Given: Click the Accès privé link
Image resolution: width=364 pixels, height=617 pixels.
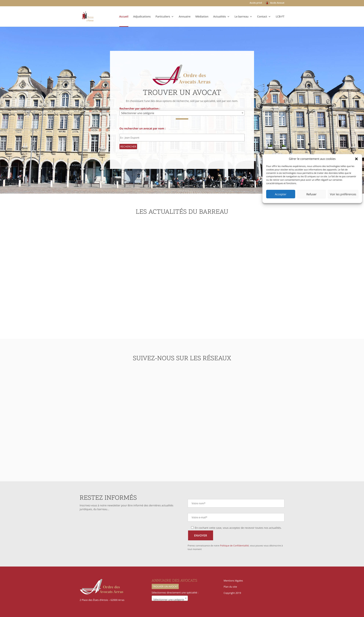Looking at the screenshot, I should 256,3.
